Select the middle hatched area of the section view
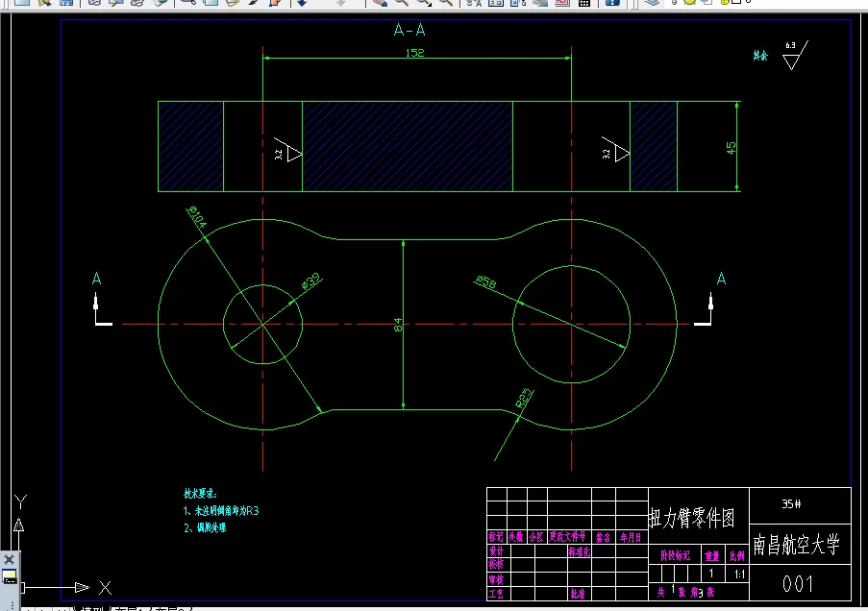Viewport: 868px width, 611px height. pos(408,147)
